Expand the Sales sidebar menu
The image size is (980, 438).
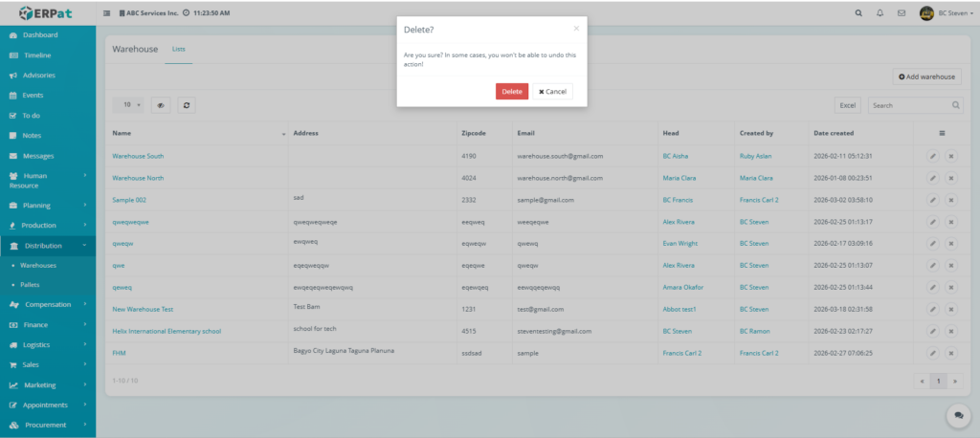(48, 365)
